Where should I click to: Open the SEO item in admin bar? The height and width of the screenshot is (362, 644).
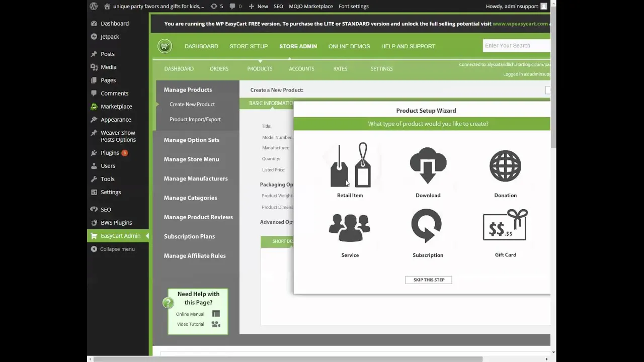click(x=278, y=6)
